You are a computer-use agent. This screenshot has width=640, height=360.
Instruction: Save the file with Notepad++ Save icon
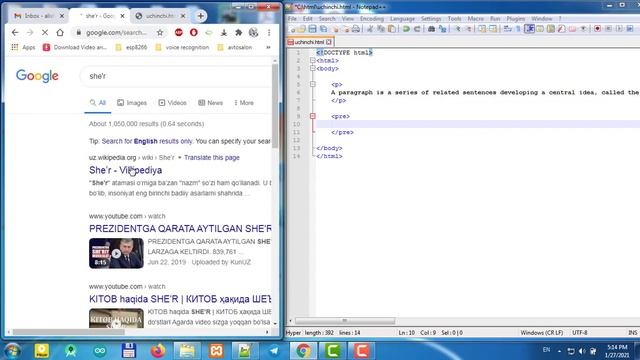tap(312, 29)
